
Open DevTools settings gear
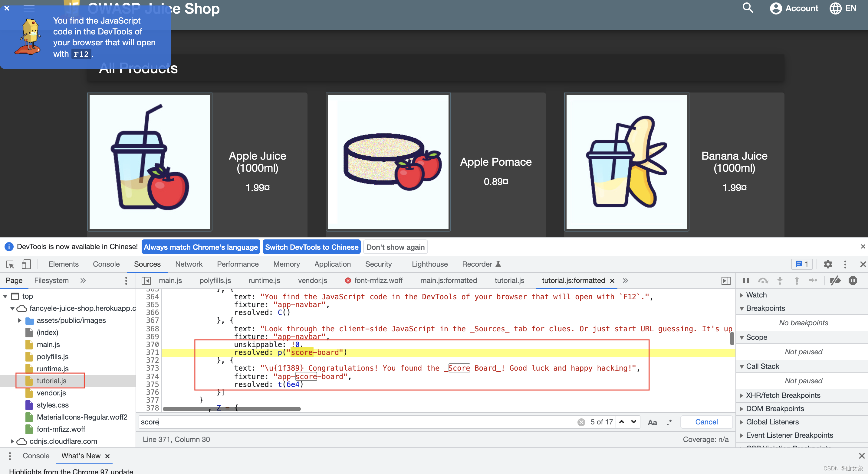(827, 264)
